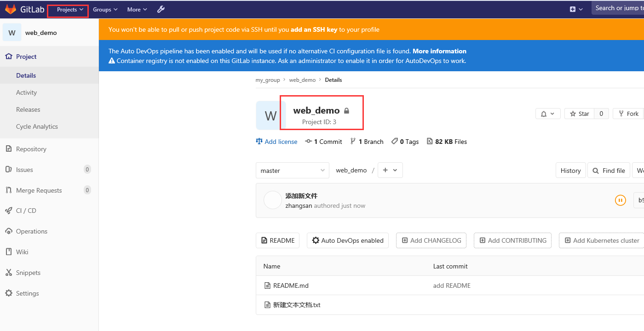The height and width of the screenshot is (331, 644).
Task: Open the admin area wrench icon
Action: click(x=161, y=9)
